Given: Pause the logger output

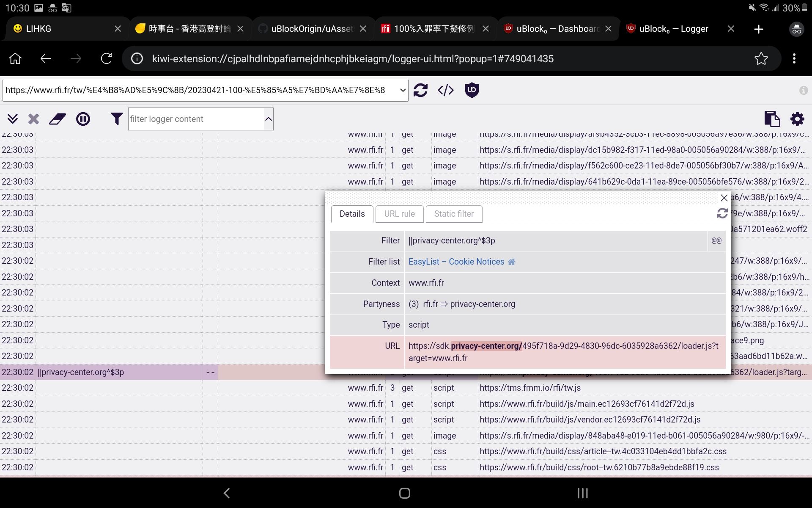Looking at the screenshot, I should [x=83, y=119].
